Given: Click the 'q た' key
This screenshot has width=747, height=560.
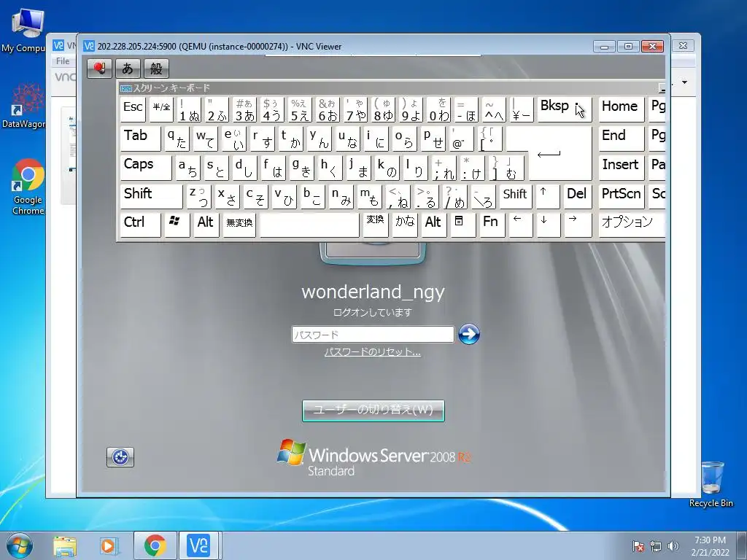Looking at the screenshot, I should (177, 138).
